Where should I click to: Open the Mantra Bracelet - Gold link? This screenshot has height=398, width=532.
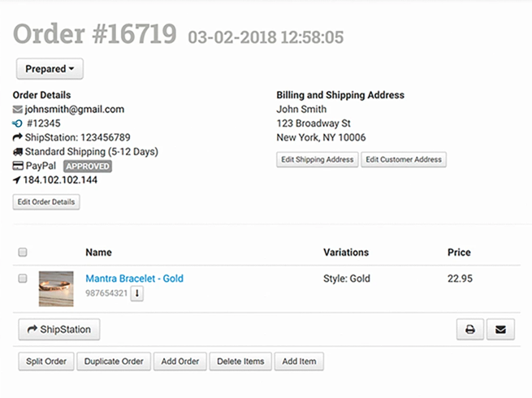click(134, 279)
